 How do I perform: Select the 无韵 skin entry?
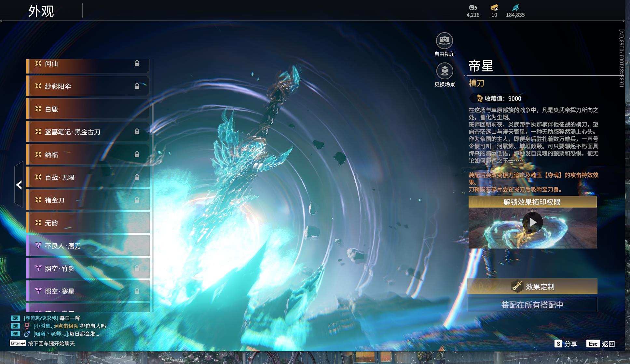(x=88, y=222)
